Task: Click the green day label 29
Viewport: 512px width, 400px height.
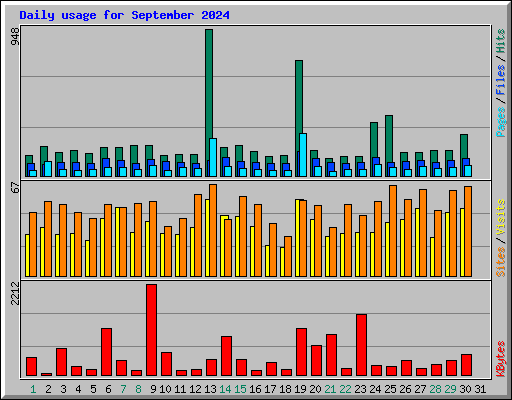Action: [450, 389]
